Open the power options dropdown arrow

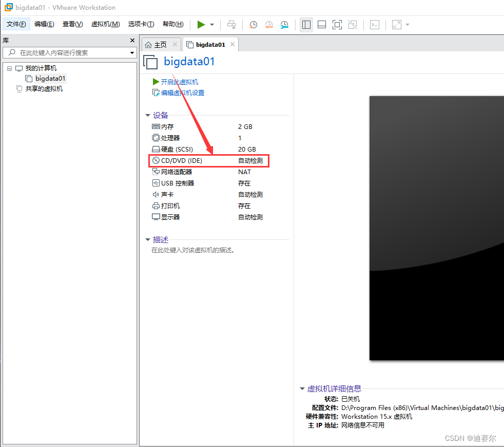tap(212, 25)
